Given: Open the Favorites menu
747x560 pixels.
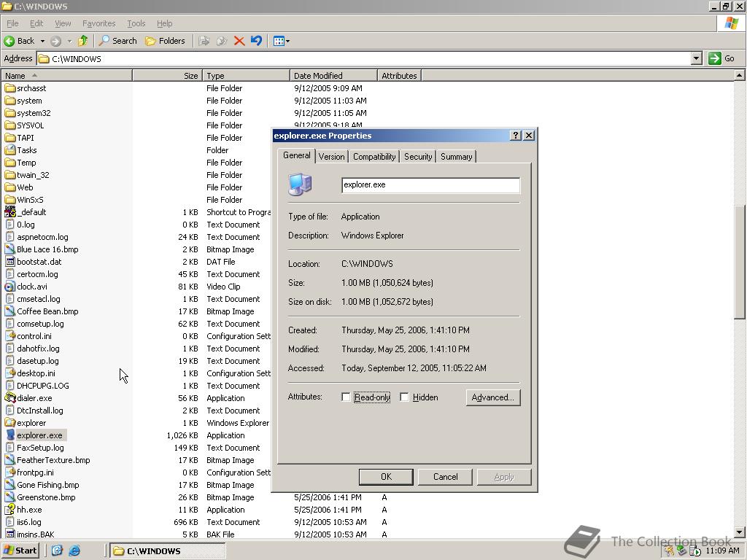Looking at the screenshot, I should 98,23.
